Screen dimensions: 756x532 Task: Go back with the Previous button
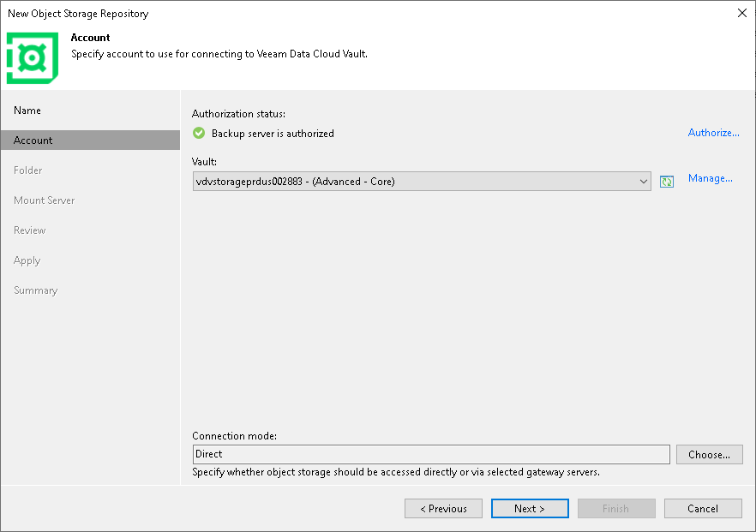444,508
